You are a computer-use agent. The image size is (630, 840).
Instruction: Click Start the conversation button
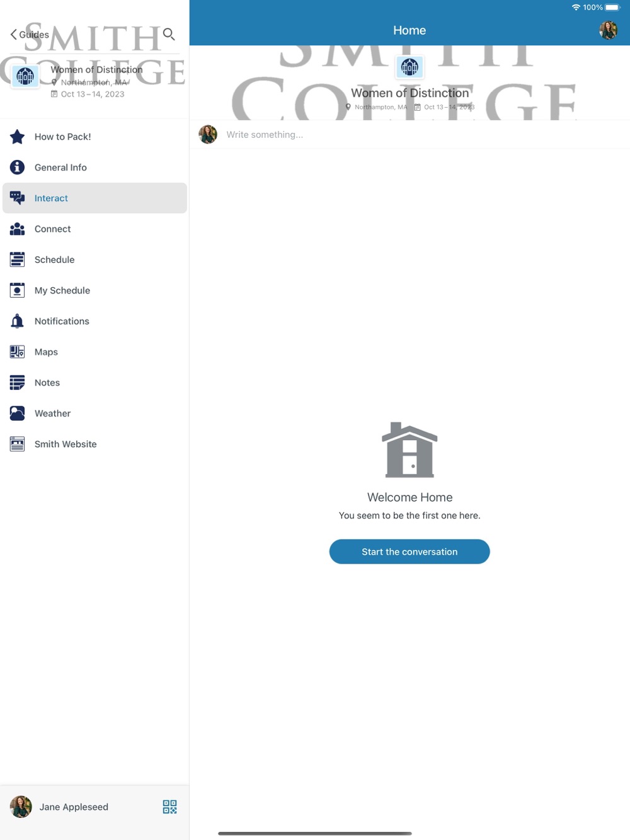pyautogui.click(x=409, y=552)
